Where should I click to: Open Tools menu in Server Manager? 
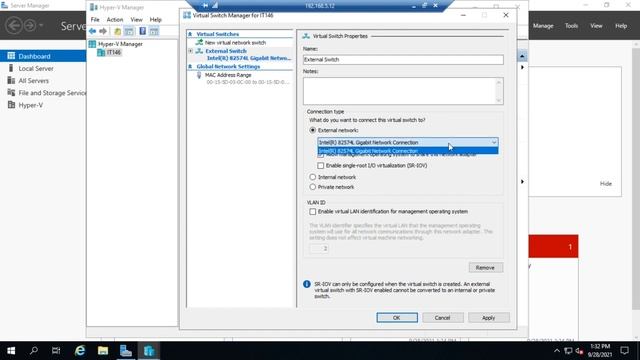[x=571, y=26]
